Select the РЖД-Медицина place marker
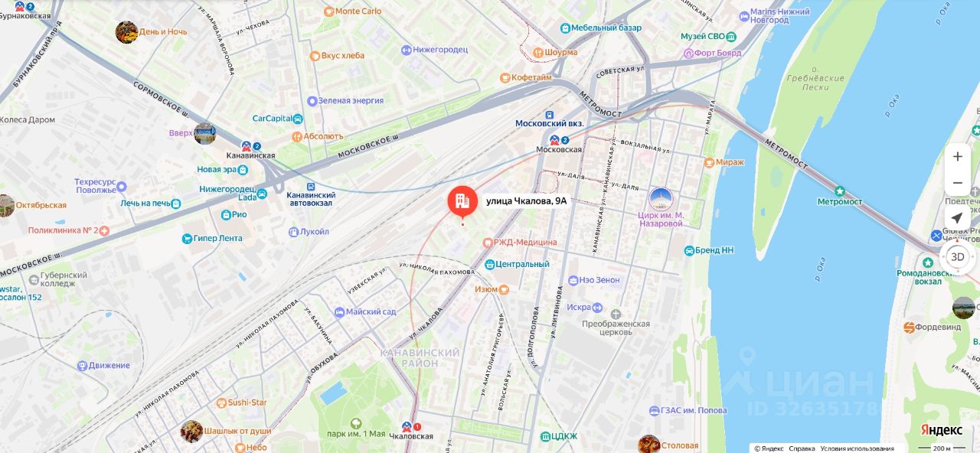 (x=488, y=242)
